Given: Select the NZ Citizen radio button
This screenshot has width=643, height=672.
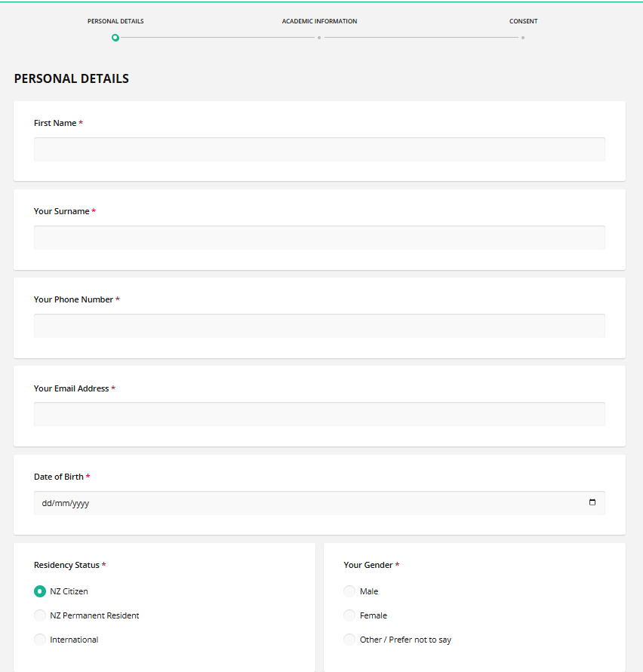Looking at the screenshot, I should click(x=40, y=591).
